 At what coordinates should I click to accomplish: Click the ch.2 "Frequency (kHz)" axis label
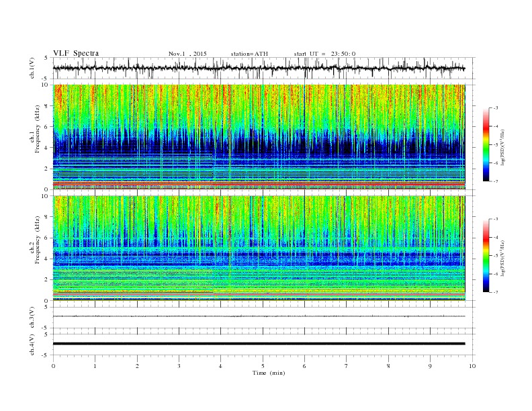pyautogui.click(x=38, y=240)
